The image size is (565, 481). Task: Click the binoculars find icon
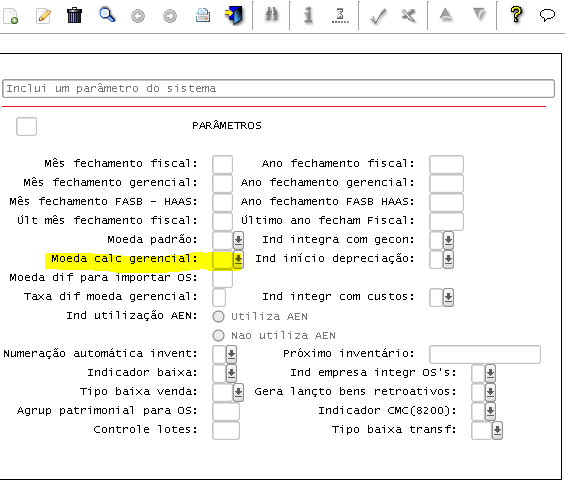pos(271,15)
